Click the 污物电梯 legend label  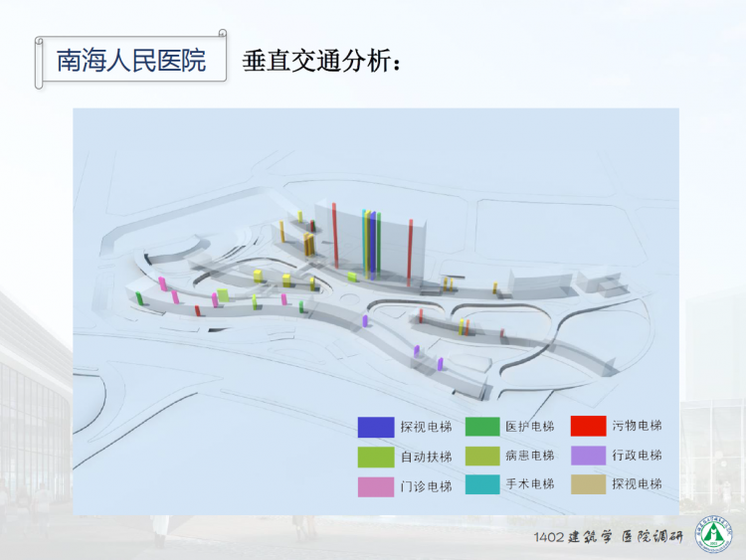637,426
